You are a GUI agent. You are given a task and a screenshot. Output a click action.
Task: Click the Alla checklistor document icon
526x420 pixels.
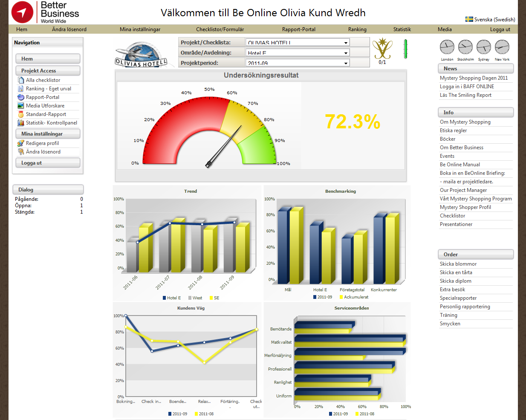(21, 80)
